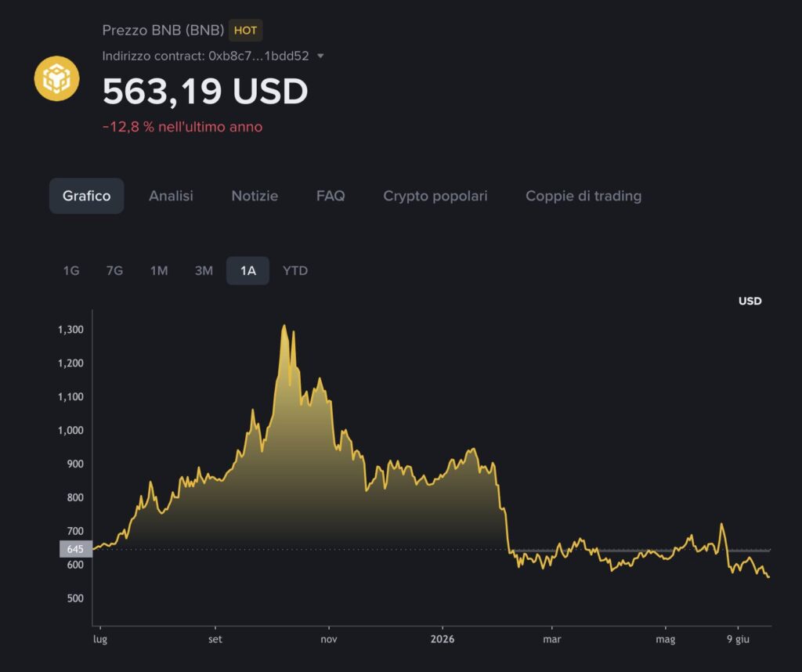Click the 1,000 axis label
The image size is (802, 672).
coord(70,431)
